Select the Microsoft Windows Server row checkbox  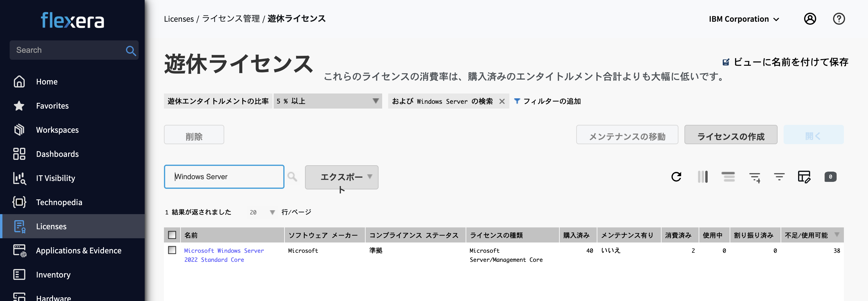pos(172,250)
